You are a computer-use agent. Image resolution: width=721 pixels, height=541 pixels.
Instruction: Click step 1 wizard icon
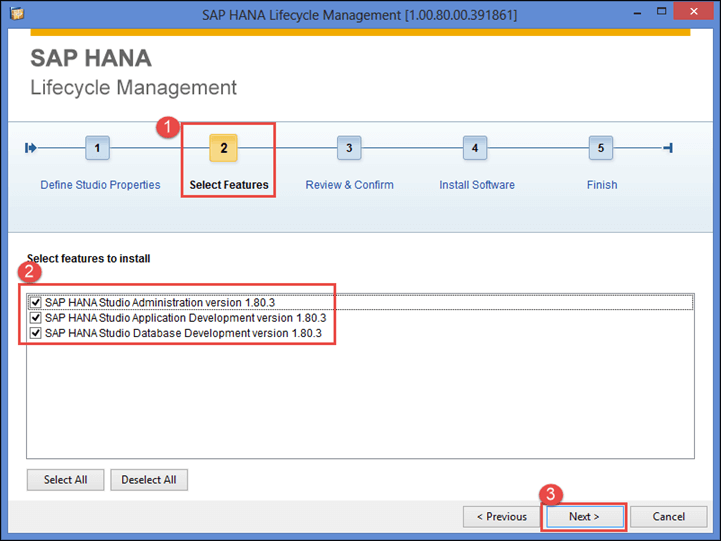tap(97, 148)
